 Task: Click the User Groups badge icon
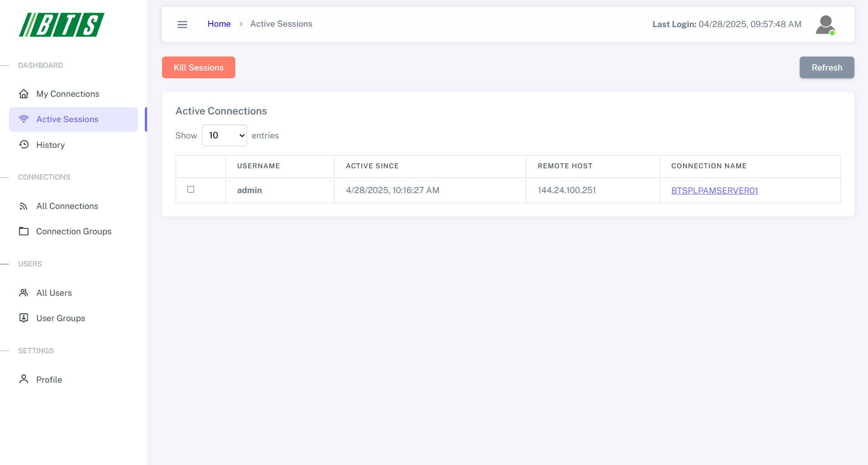pos(24,318)
